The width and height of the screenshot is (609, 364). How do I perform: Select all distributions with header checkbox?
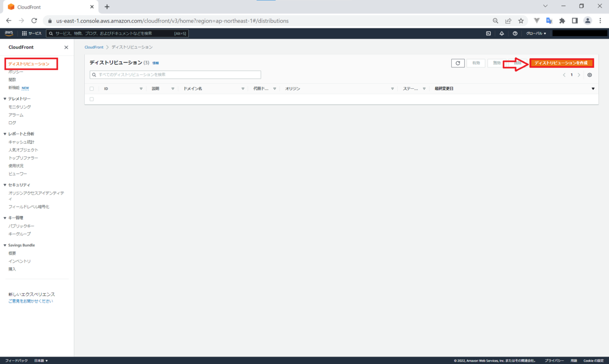[x=92, y=89]
